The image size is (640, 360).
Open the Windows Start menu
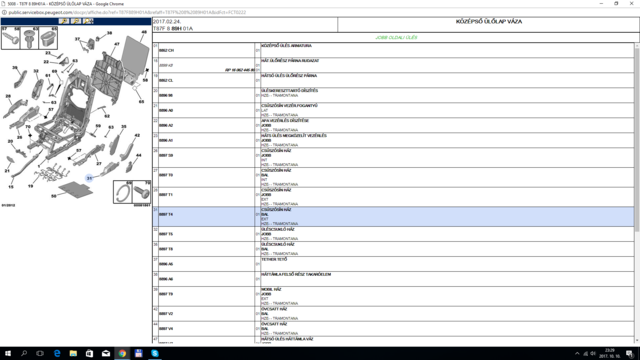(x=8, y=353)
